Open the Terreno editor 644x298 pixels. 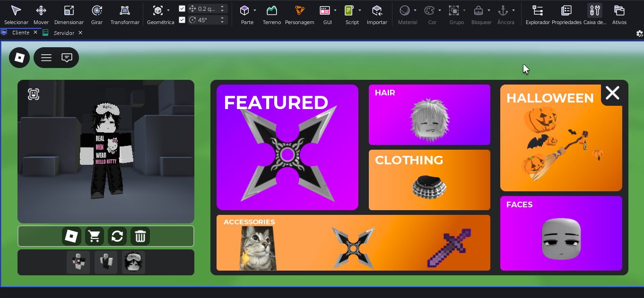point(272,15)
